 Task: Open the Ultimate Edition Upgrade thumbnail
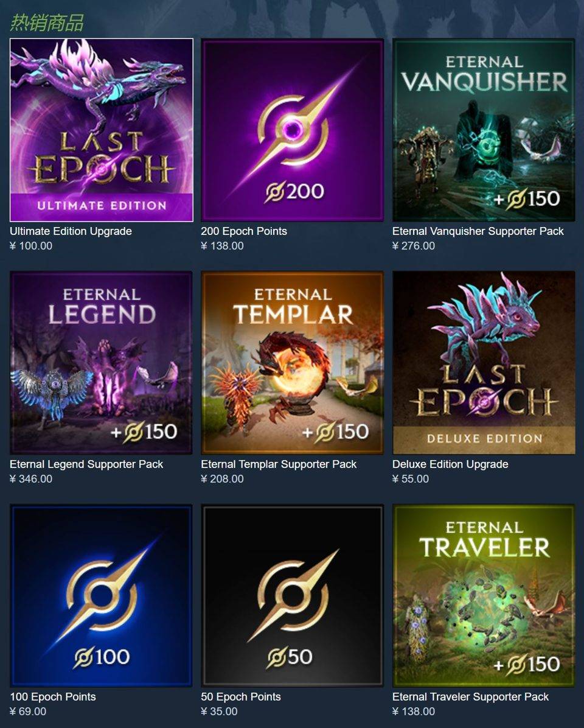(x=102, y=130)
